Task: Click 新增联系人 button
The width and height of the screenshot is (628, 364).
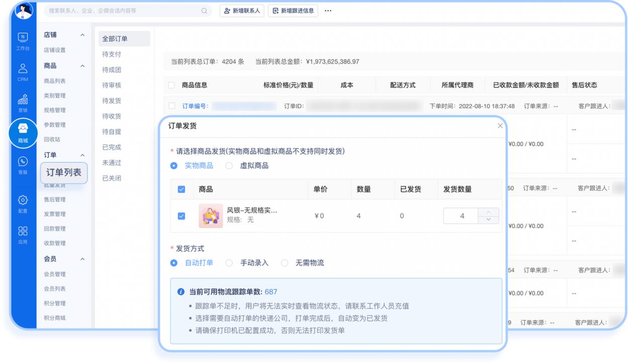Action: coord(242,11)
